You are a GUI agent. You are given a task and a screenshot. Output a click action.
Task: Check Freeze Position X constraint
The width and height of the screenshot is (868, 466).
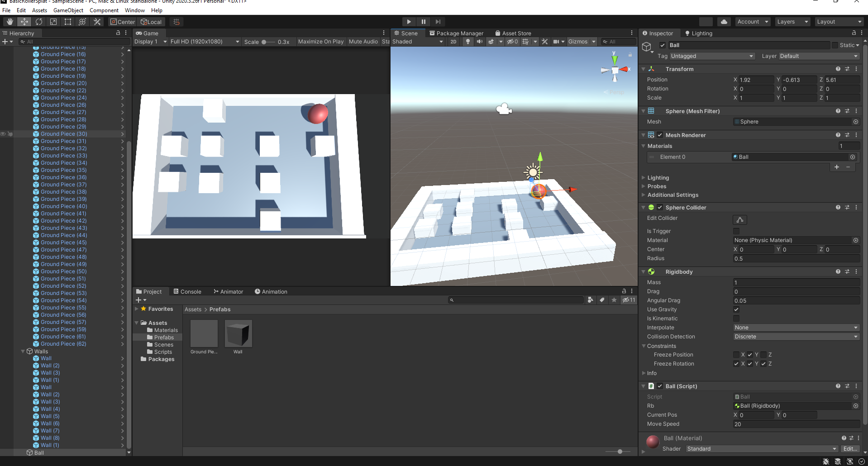(736, 355)
